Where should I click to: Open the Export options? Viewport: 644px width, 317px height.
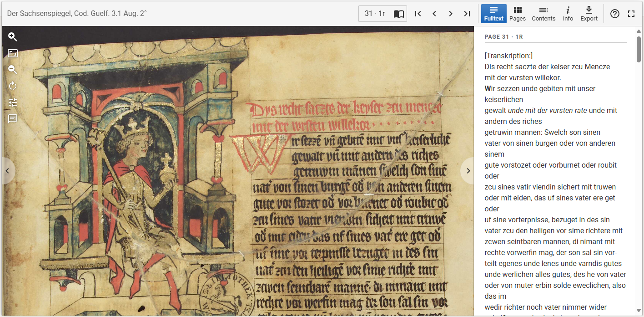tap(589, 14)
